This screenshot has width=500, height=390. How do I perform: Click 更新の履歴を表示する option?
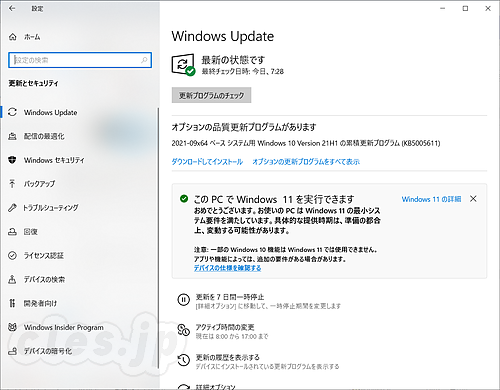pos(258,361)
